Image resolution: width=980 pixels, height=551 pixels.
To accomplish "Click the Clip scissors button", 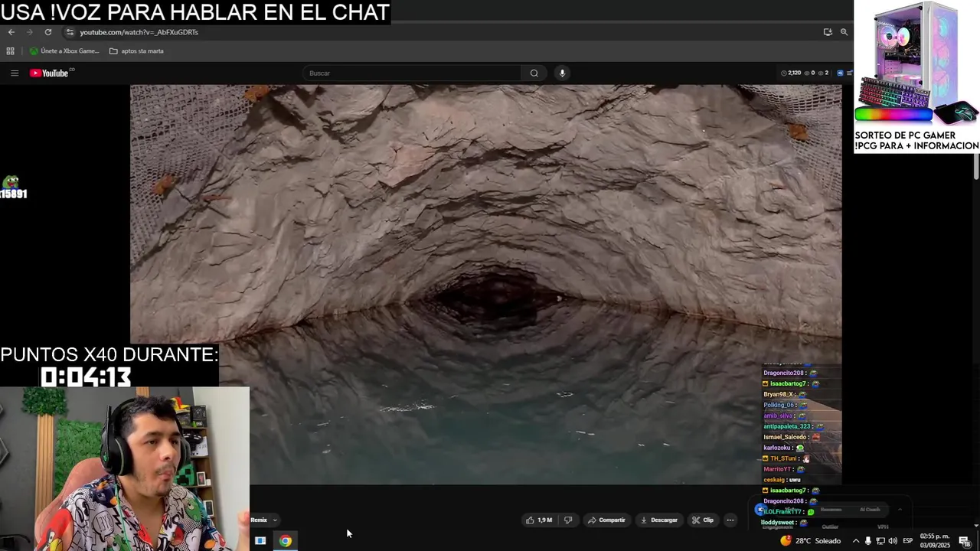I will pos(703,520).
